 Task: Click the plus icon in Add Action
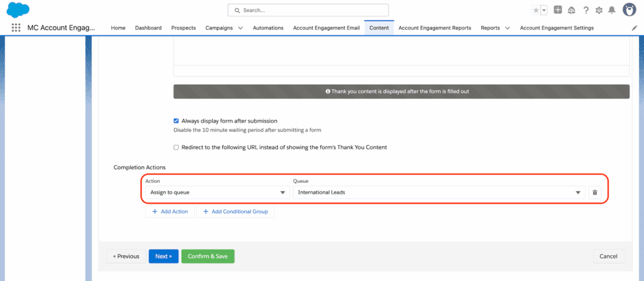[155, 212]
